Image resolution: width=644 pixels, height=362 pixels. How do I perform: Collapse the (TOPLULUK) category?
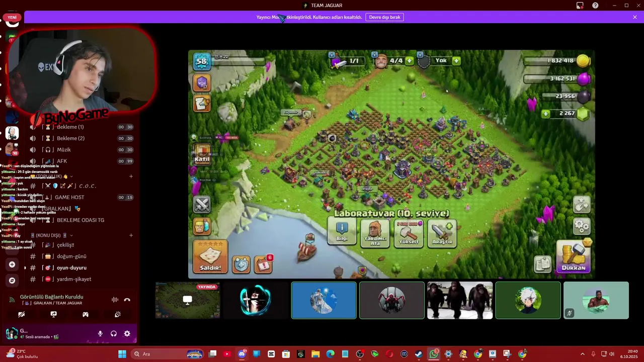point(50,176)
